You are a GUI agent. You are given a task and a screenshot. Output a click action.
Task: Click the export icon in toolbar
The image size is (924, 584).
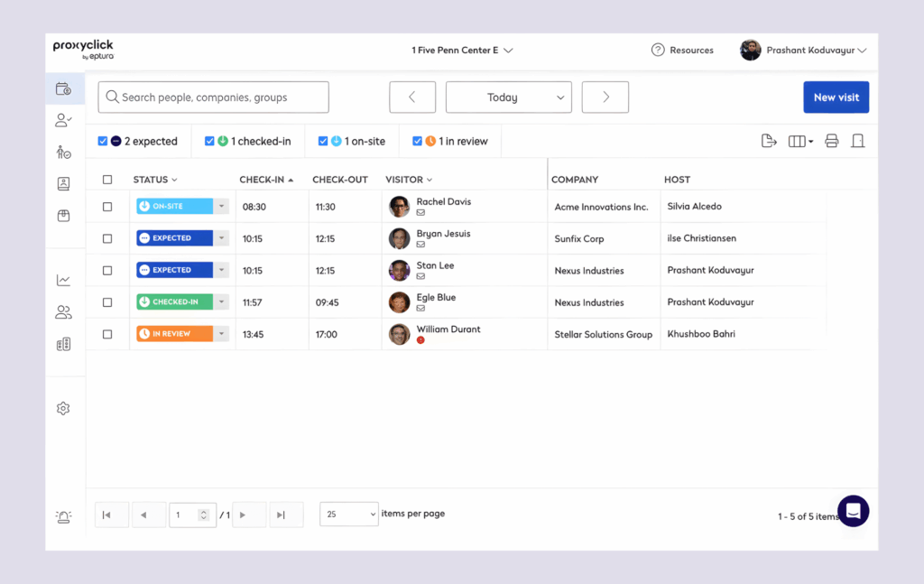(769, 141)
